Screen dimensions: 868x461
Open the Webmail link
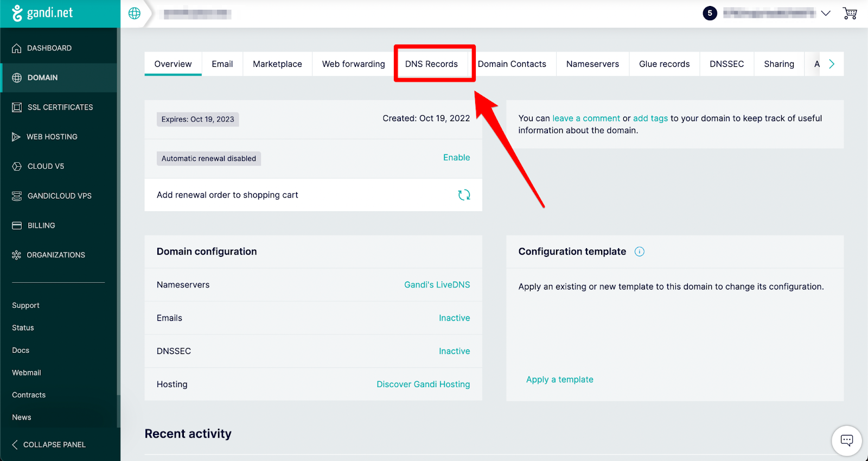[x=27, y=372]
